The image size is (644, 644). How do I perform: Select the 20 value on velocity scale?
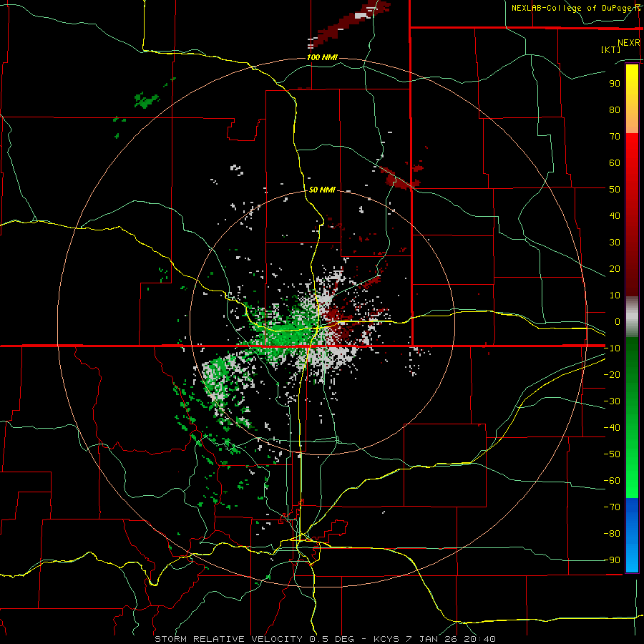tap(615, 268)
